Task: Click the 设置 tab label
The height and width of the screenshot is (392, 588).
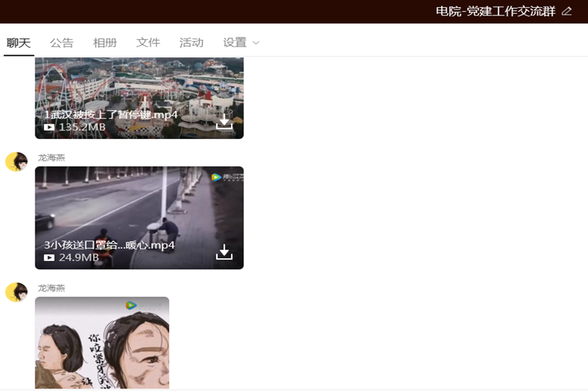Action: click(234, 43)
